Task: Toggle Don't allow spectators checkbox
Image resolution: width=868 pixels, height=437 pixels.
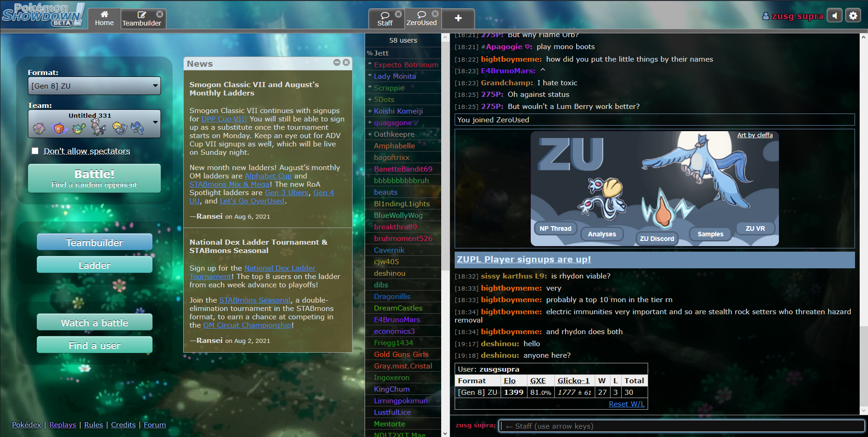Action: (x=35, y=151)
